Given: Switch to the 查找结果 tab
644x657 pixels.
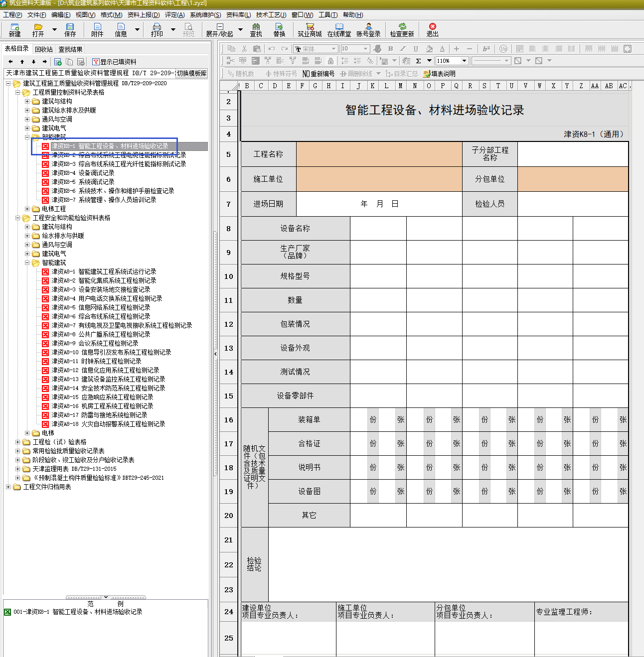Looking at the screenshot, I should point(71,49).
